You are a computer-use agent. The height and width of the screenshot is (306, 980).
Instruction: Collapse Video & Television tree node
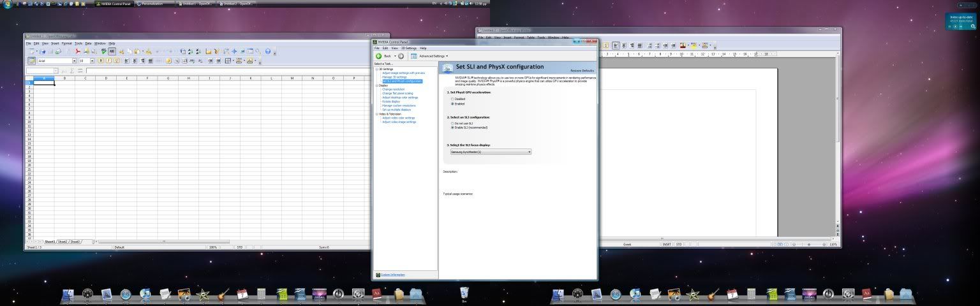pyautogui.click(x=376, y=114)
